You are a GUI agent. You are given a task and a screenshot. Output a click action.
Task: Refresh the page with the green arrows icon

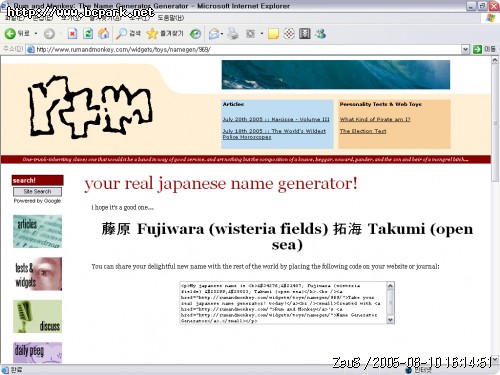click(x=88, y=34)
